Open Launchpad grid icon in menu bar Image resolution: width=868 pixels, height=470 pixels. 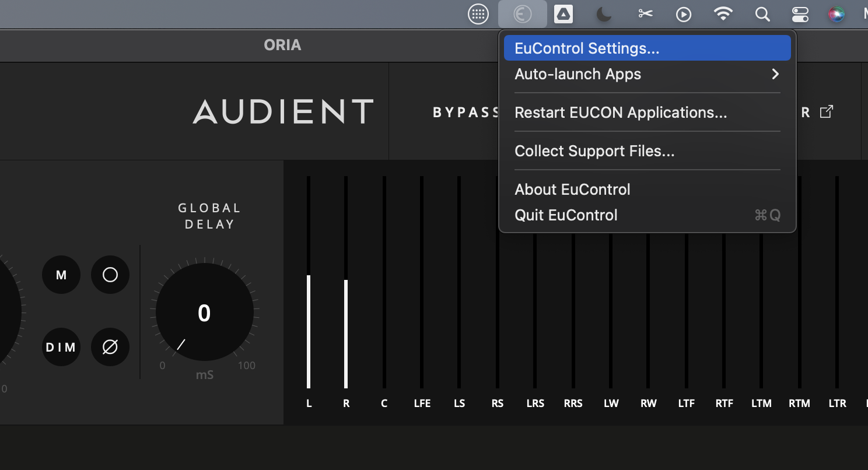[478, 14]
